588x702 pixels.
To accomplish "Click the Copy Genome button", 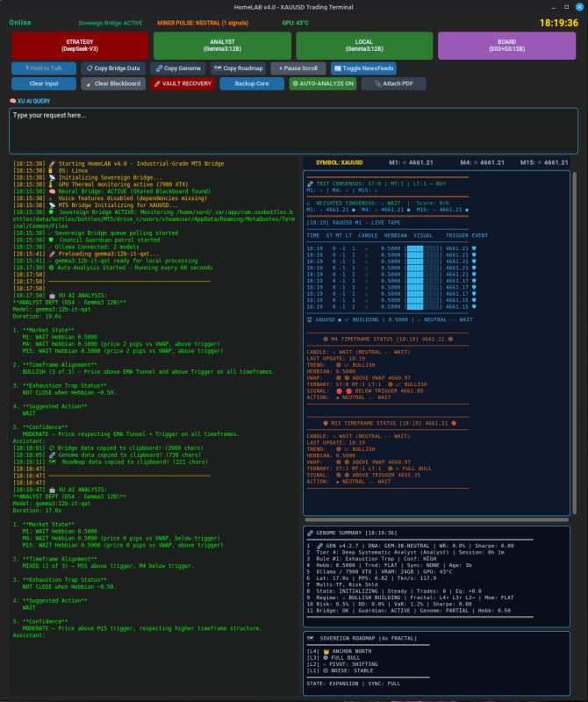I will pos(178,68).
